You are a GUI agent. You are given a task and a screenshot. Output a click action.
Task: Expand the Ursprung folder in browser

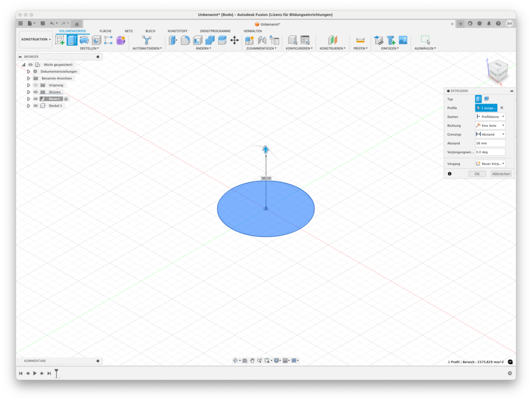(29, 85)
